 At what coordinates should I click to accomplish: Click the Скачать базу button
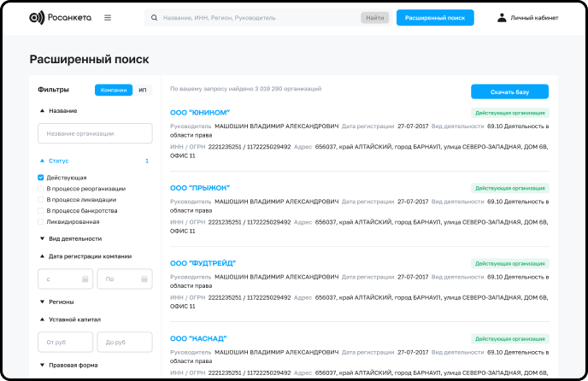click(509, 91)
